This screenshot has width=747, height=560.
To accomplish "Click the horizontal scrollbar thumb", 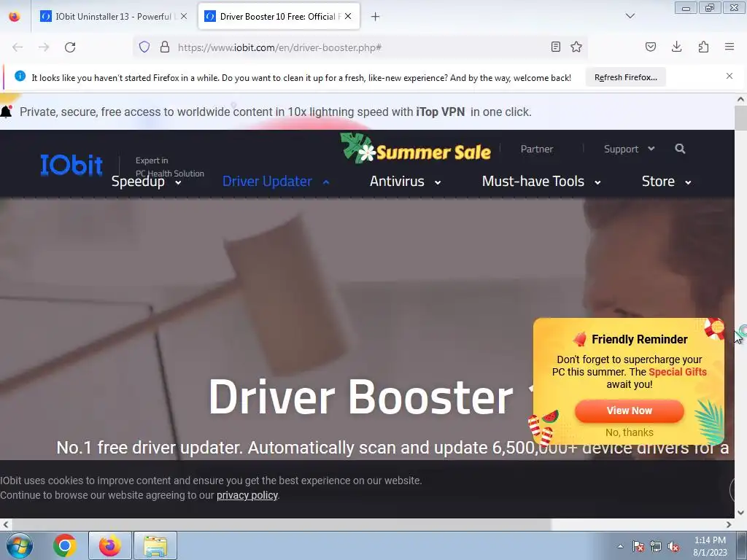I will point(281,524).
